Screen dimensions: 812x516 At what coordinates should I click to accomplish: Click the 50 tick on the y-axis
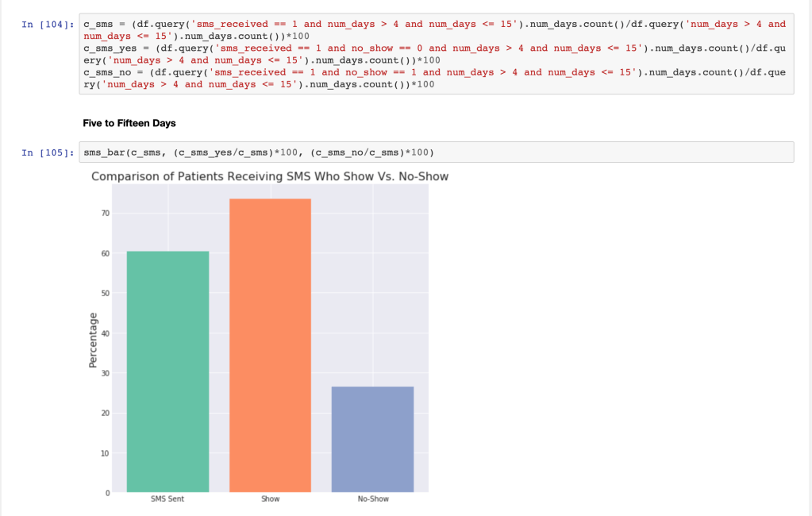coord(105,294)
